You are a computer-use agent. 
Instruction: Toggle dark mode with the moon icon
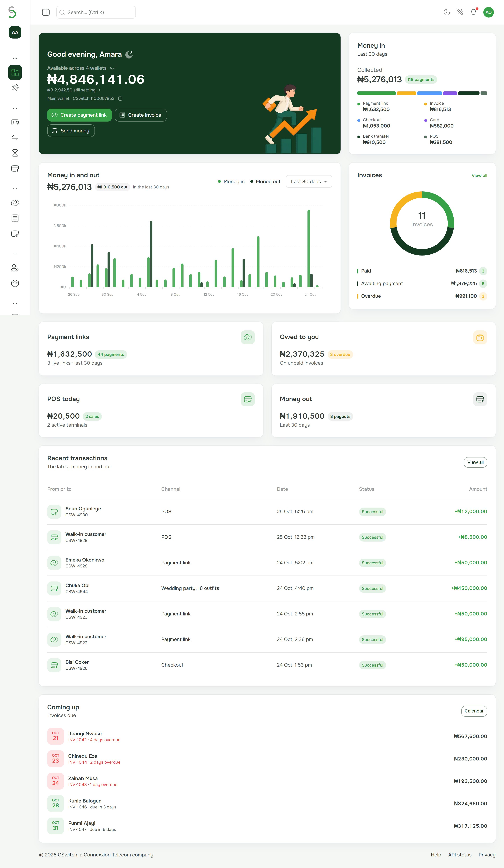point(447,12)
